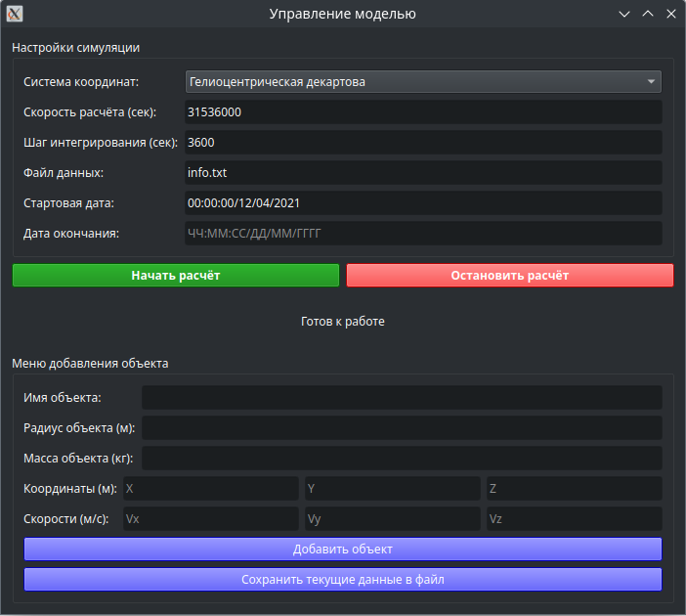Image resolution: width=686 pixels, height=616 pixels.
Task: Click the Скорости (м/с) label
Action: tap(66, 519)
